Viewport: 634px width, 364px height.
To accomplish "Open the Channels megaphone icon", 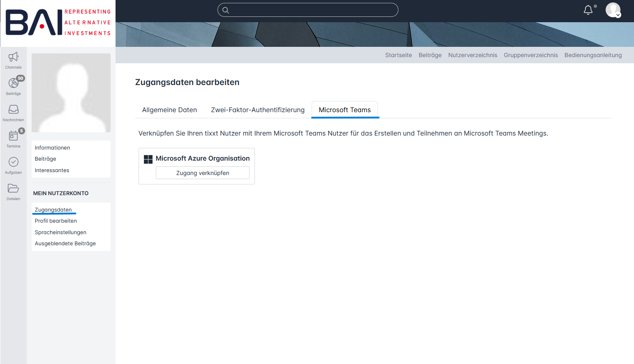I will (13, 57).
